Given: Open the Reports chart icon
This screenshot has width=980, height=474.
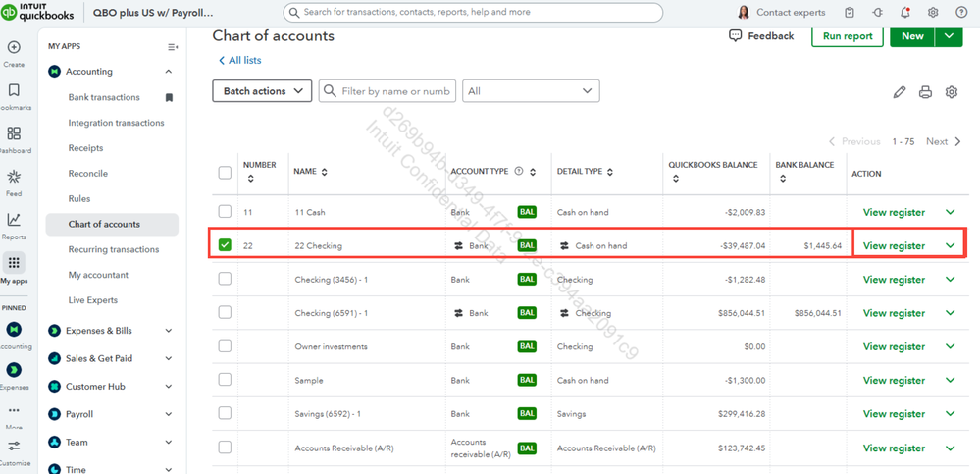Looking at the screenshot, I should click(x=14, y=220).
